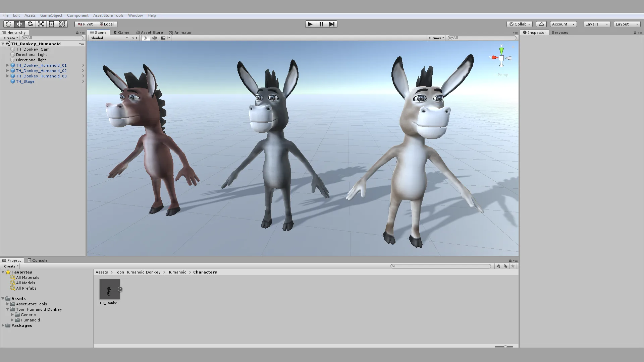The height and width of the screenshot is (362, 644).
Task: Select the Move tool
Action: click(19, 24)
